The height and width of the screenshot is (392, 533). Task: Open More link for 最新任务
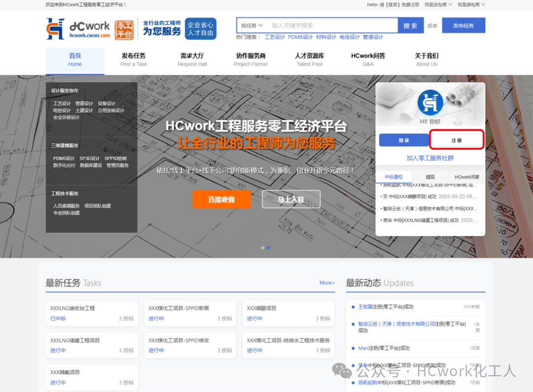point(327,283)
